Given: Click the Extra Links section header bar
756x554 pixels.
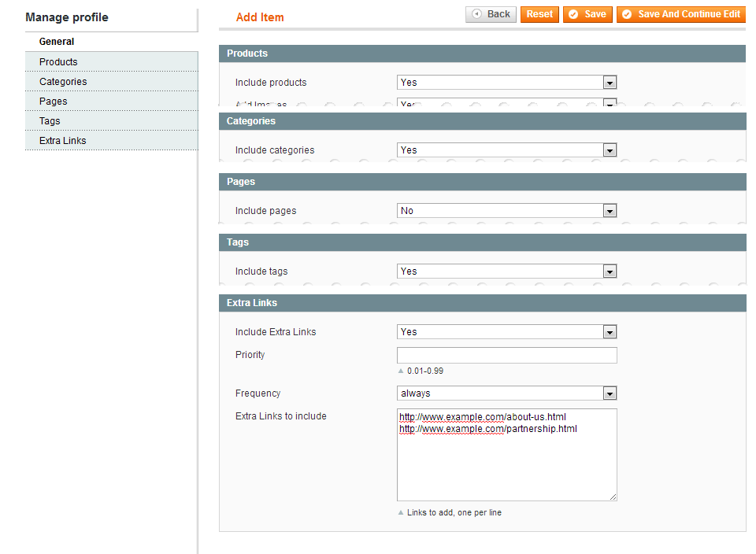Looking at the screenshot, I should click(482, 303).
